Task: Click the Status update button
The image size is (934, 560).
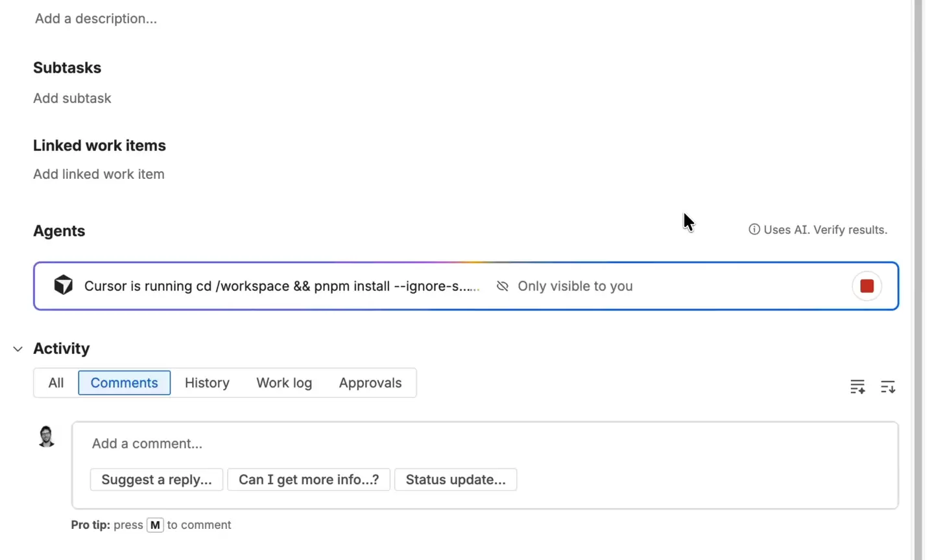Action: [x=455, y=480]
